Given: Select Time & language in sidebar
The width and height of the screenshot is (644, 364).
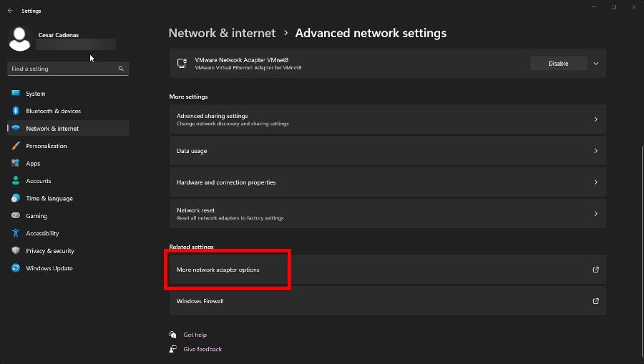Looking at the screenshot, I should (49, 199).
